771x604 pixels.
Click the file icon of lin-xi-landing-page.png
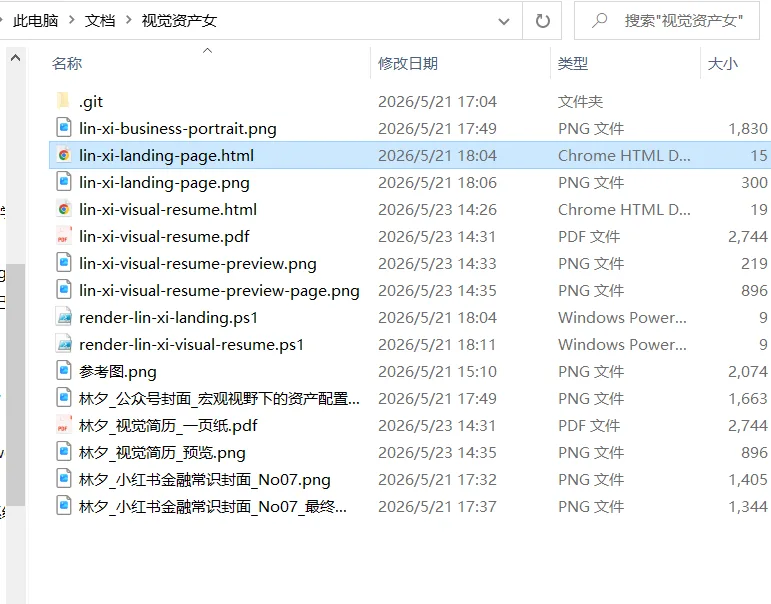coord(63,182)
